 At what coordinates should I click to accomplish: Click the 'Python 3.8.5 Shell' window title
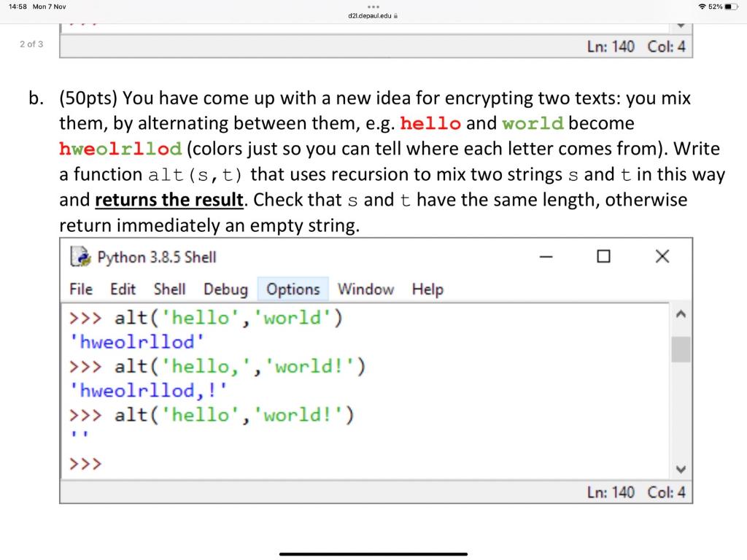point(157,257)
